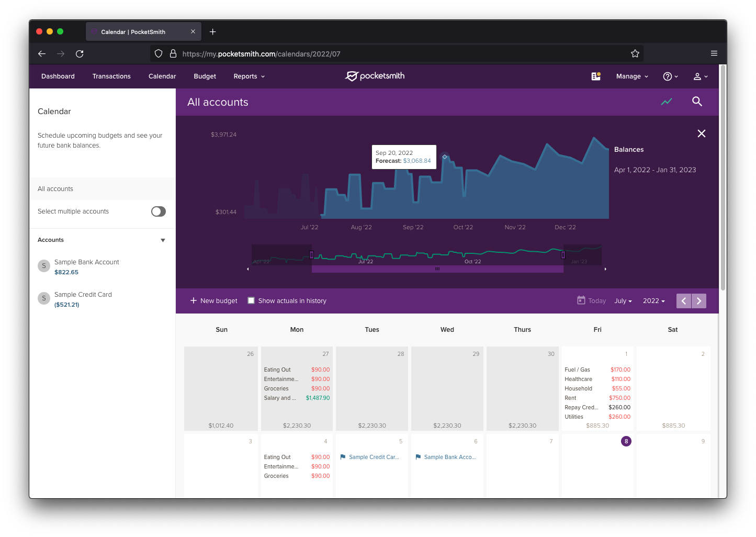Open the user profile menu
This screenshot has width=756, height=537.
click(700, 76)
